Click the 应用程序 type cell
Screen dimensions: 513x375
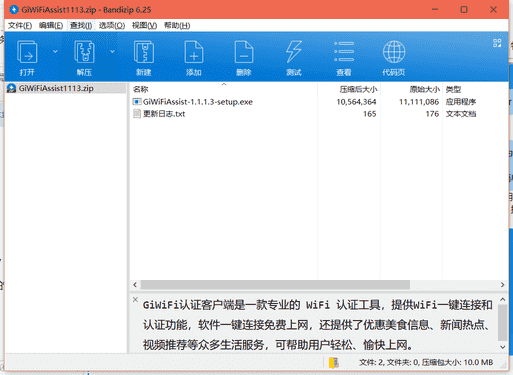click(x=461, y=102)
